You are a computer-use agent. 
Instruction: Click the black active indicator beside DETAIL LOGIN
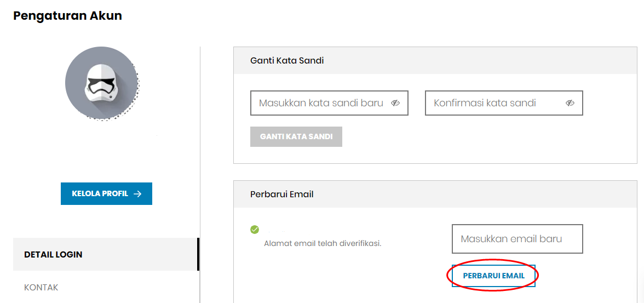[x=198, y=254]
